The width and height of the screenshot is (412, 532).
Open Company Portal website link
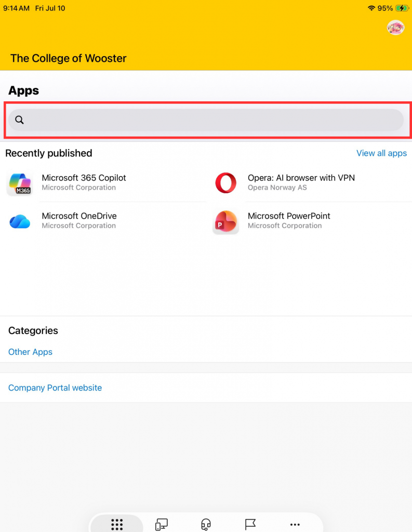(55, 388)
